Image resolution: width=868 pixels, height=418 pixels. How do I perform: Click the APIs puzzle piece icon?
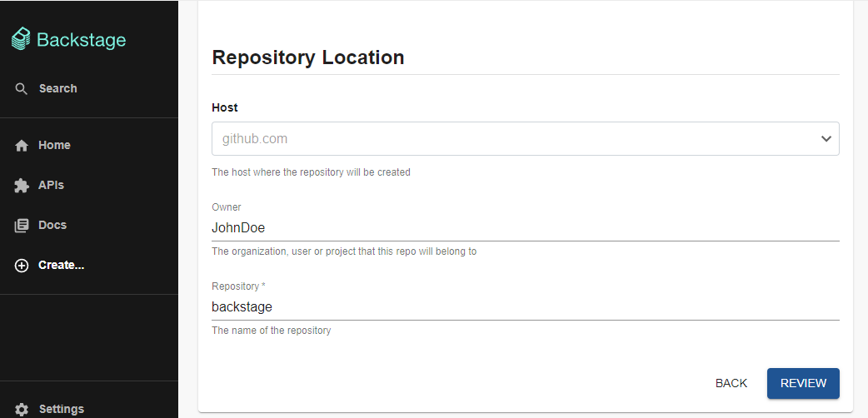[22, 186]
